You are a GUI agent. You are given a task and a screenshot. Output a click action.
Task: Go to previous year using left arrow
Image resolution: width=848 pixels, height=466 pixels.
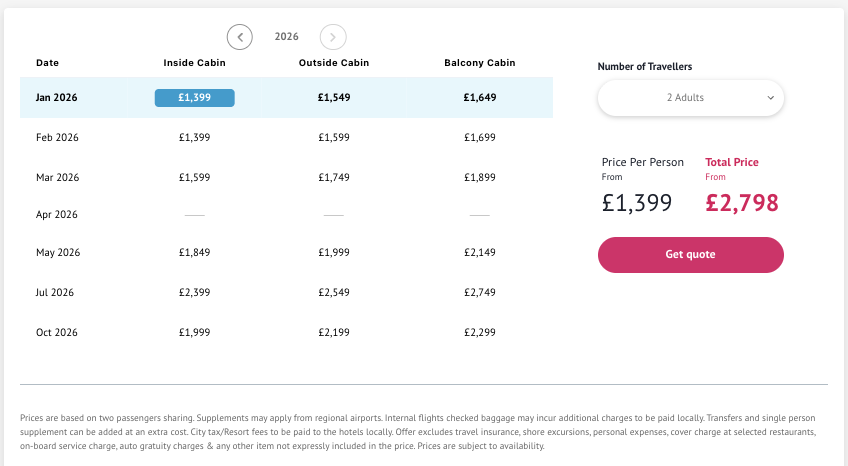pos(240,37)
